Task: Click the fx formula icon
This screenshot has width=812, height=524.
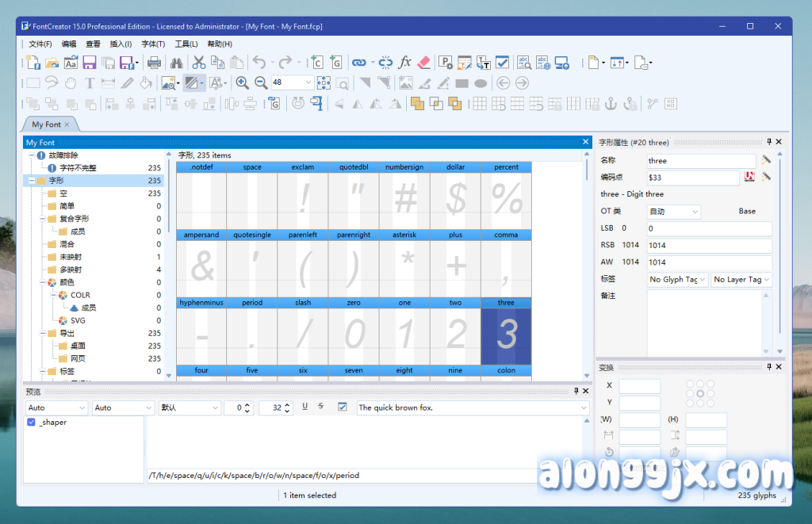Action: pos(404,63)
